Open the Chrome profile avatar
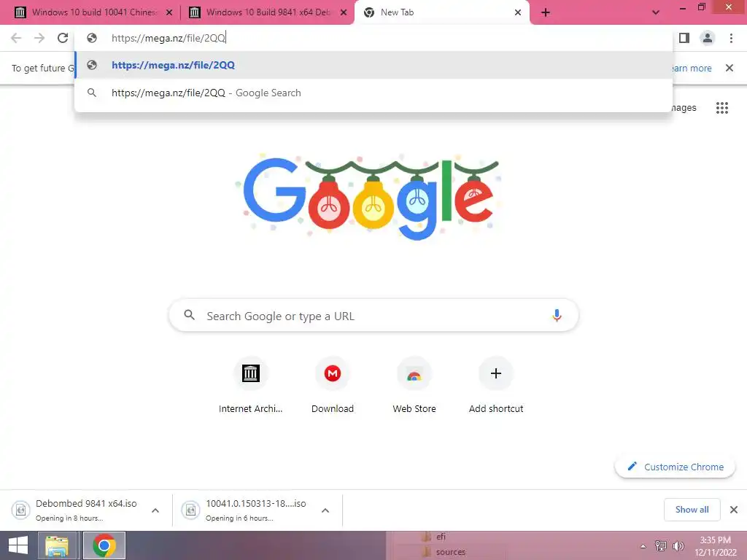 point(708,38)
